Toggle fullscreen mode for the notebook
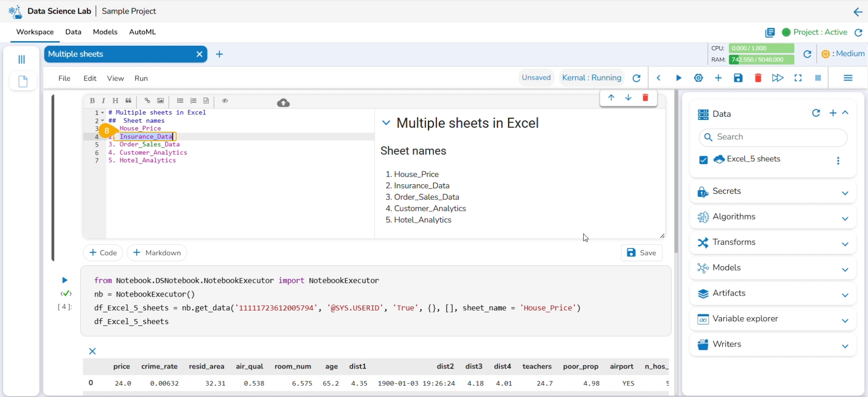 [798, 78]
